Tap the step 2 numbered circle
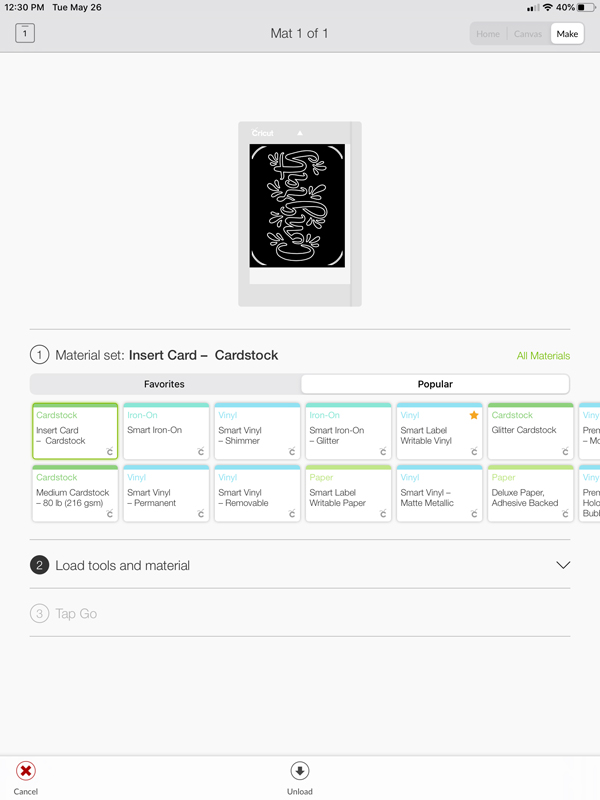 tap(40, 565)
